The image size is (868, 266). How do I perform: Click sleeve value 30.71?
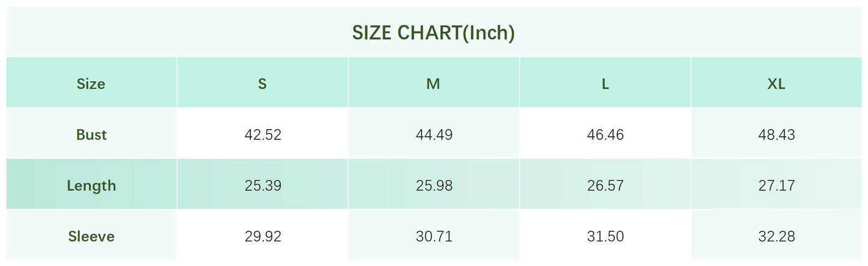click(x=434, y=237)
